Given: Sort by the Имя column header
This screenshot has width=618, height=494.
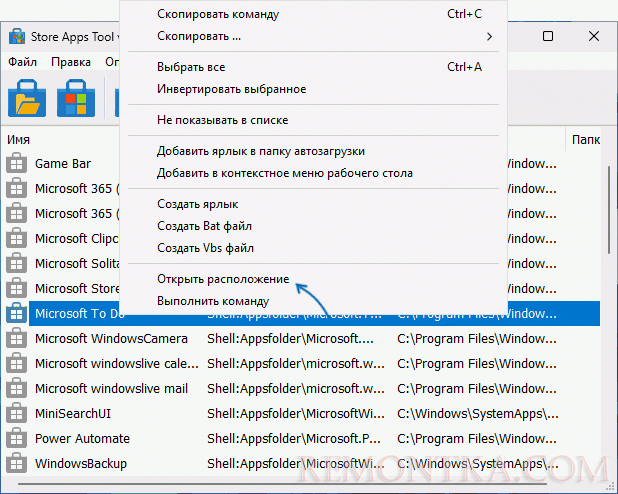Looking at the screenshot, I should click(x=18, y=140).
